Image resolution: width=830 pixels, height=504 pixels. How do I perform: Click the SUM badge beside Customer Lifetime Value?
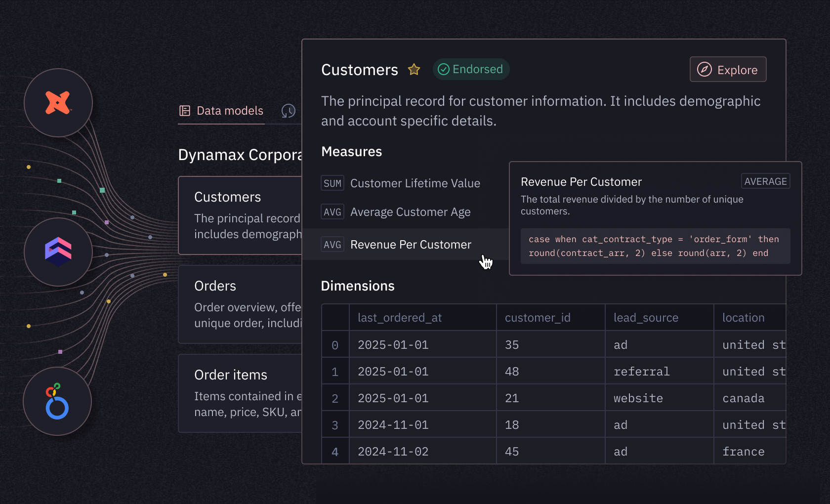point(332,183)
